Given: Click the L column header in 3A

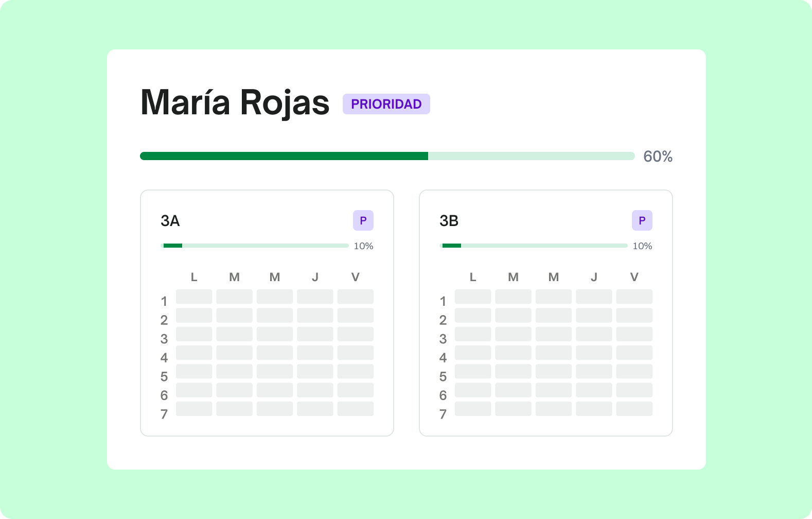Looking at the screenshot, I should pos(194,277).
